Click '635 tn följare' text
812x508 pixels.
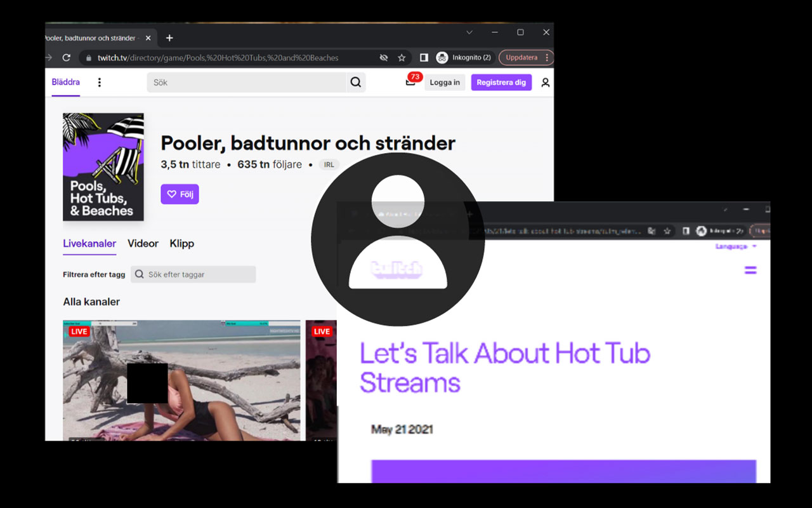tap(270, 164)
